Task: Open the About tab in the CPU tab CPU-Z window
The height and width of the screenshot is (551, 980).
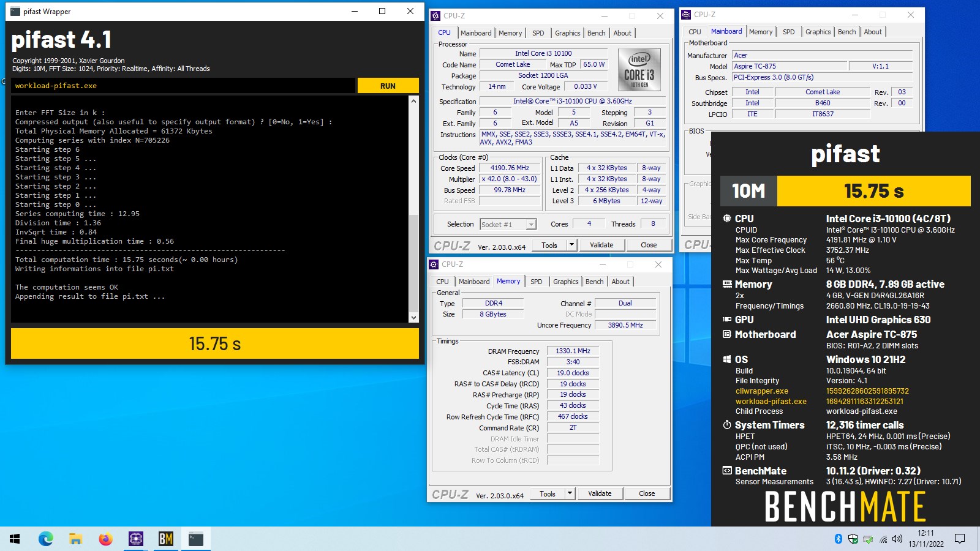Action: pyautogui.click(x=622, y=33)
